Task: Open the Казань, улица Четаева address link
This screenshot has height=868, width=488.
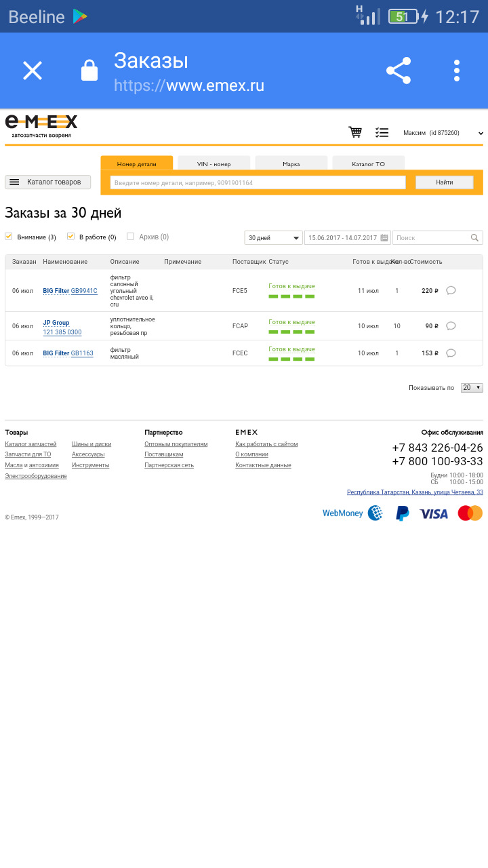Action: pos(415,492)
